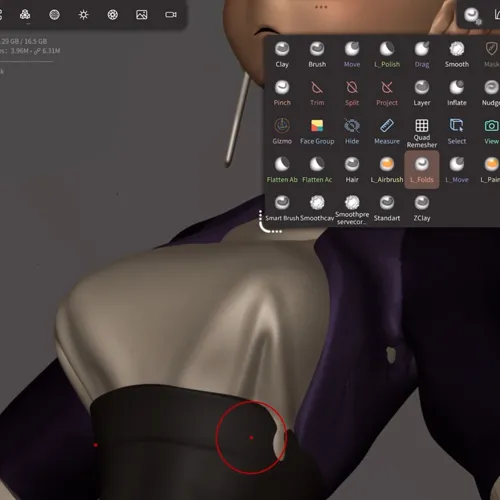Open the Post Process aperture menu
This screenshot has width=500, height=500.
pyautogui.click(x=113, y=15)
